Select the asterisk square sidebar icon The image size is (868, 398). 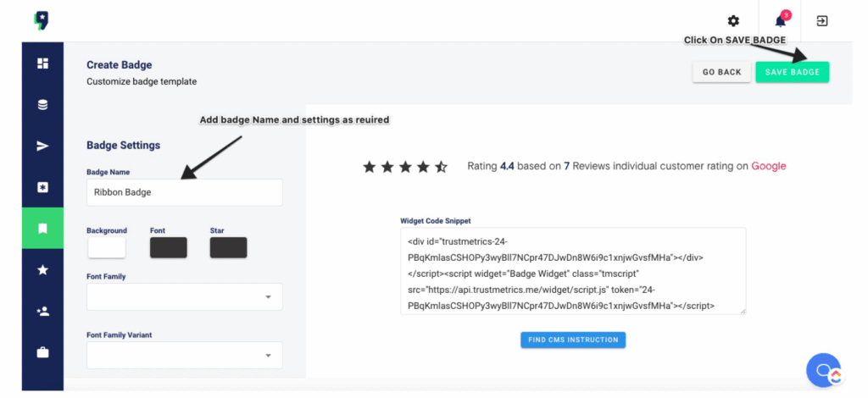pyautogui.click(x=42, y=187)
